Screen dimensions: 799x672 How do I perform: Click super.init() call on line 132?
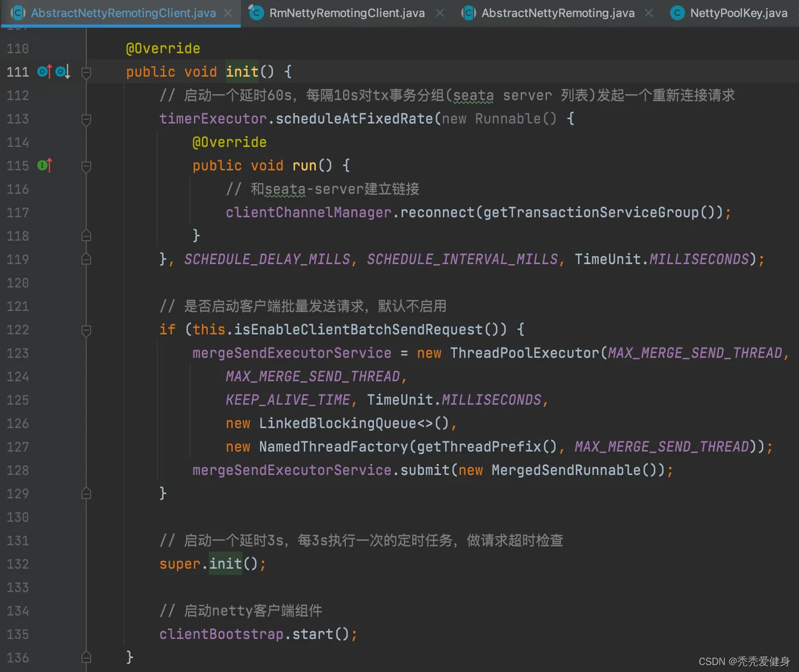pyautogui.click(x=208, y=564)
